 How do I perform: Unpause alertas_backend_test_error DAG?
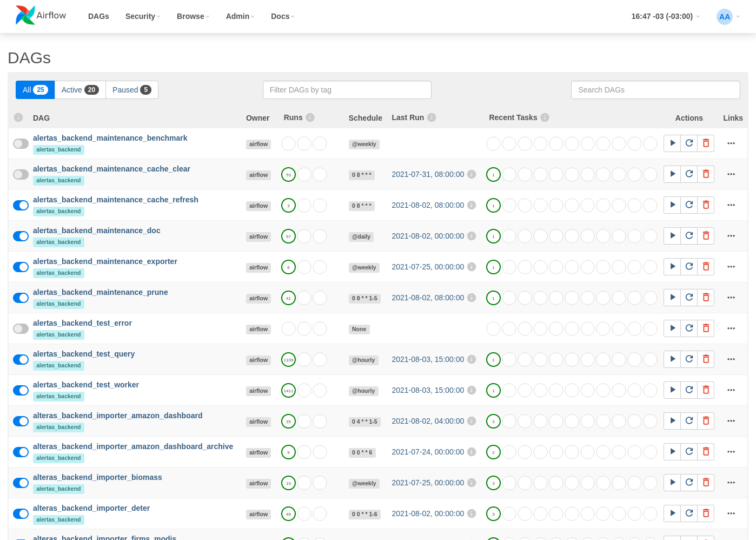tap(21, 328)
